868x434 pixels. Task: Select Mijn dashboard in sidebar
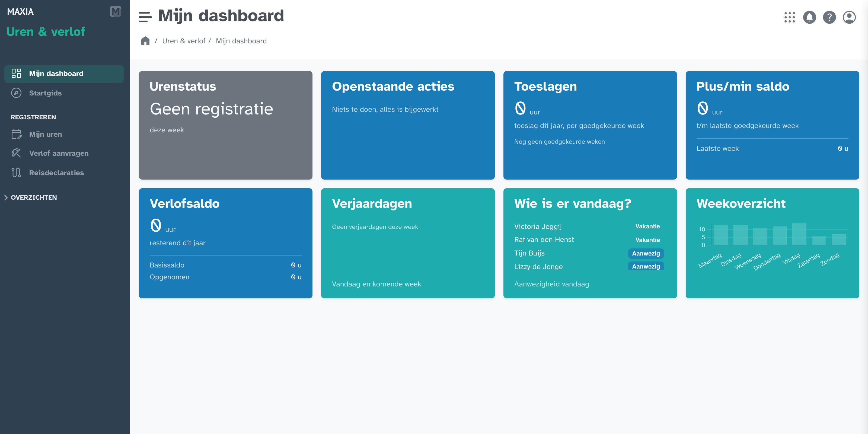tap(64, 74)
